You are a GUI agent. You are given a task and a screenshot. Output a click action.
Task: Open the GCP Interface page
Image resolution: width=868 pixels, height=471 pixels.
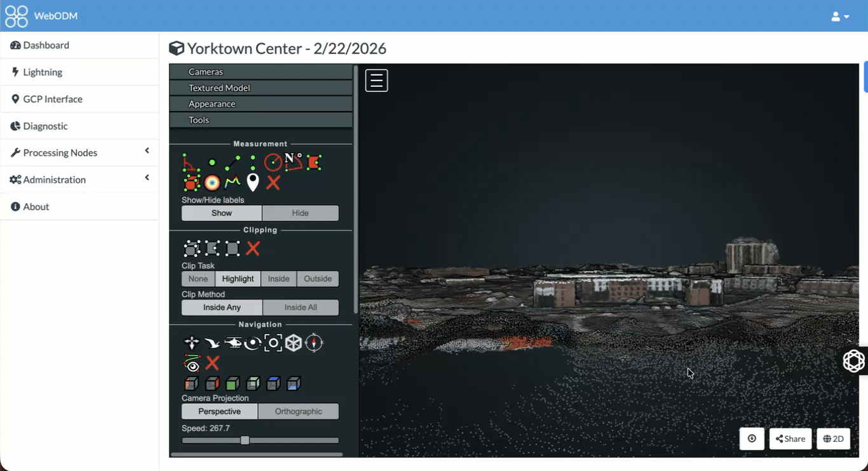point(53,99)
